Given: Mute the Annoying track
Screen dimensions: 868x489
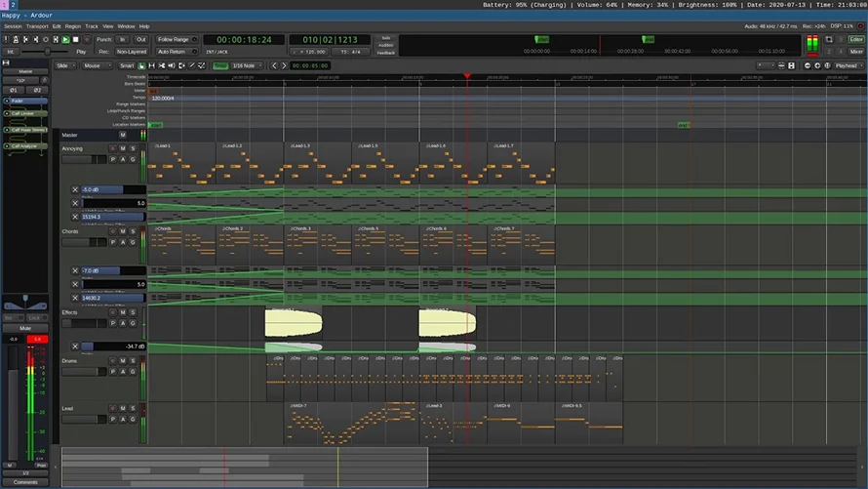Looking at the screenshot, I should [123, 148].
